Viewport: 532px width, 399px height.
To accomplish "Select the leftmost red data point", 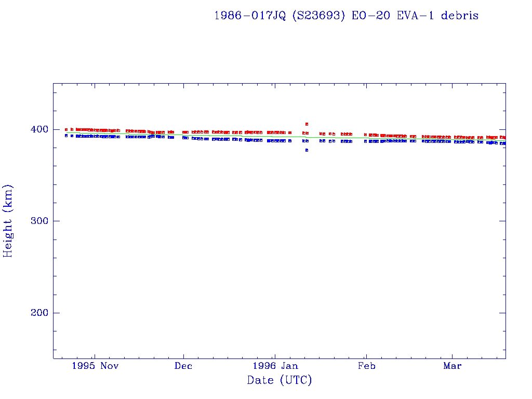I will [x=66, y=129].
